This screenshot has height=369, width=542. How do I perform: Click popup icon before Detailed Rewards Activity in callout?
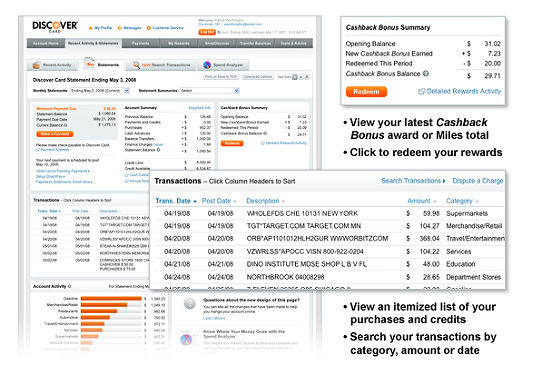(421, 92)
